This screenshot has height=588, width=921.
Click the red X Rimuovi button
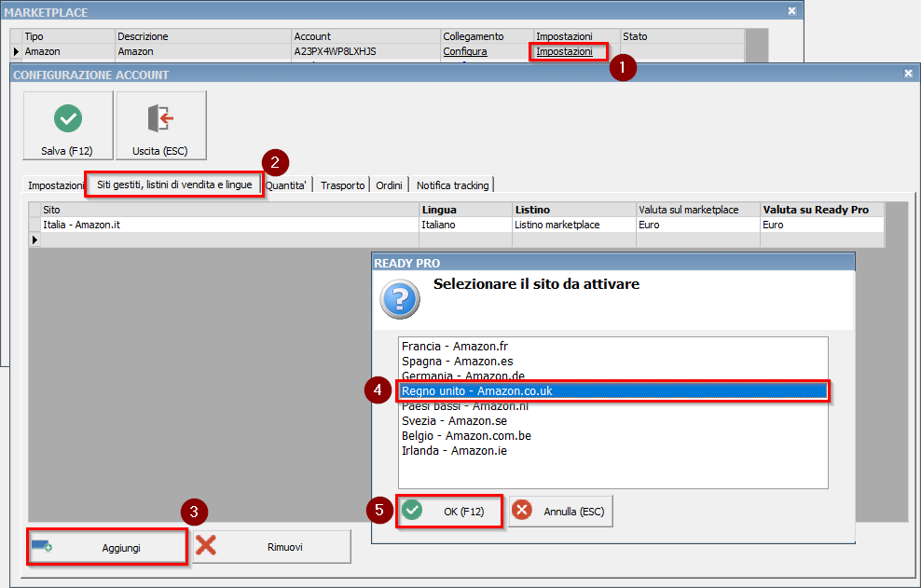click(x=271, y=547)
